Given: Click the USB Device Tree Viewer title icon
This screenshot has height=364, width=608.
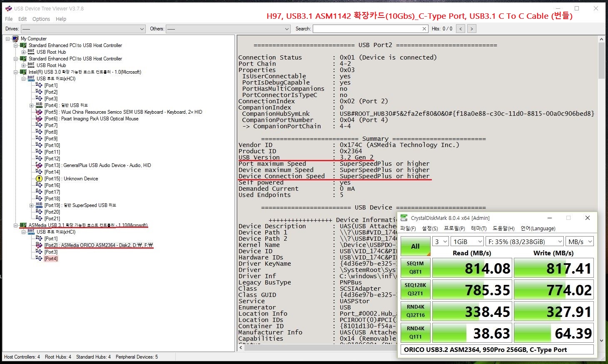Looking at the screenshot, I should click(8, 8).
